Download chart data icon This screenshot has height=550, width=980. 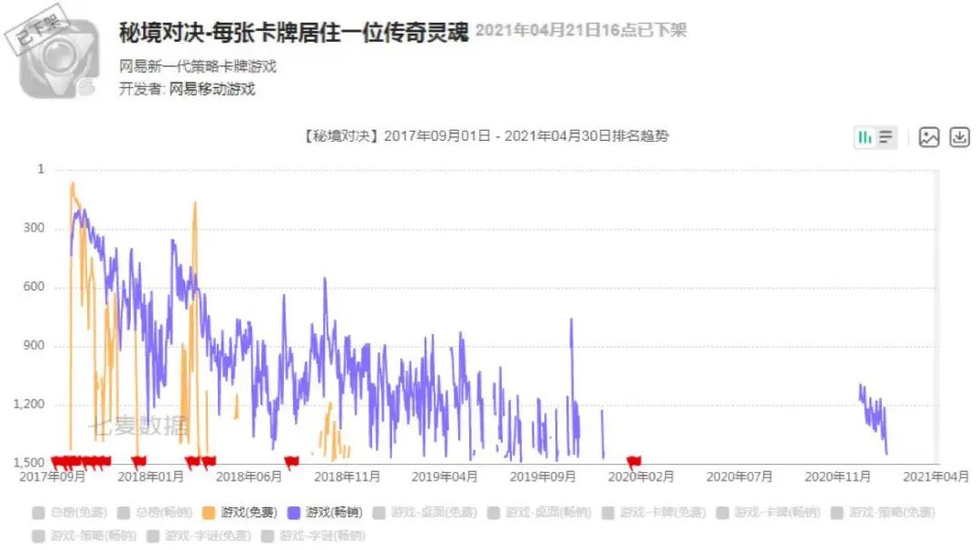(x=959, y=138)
